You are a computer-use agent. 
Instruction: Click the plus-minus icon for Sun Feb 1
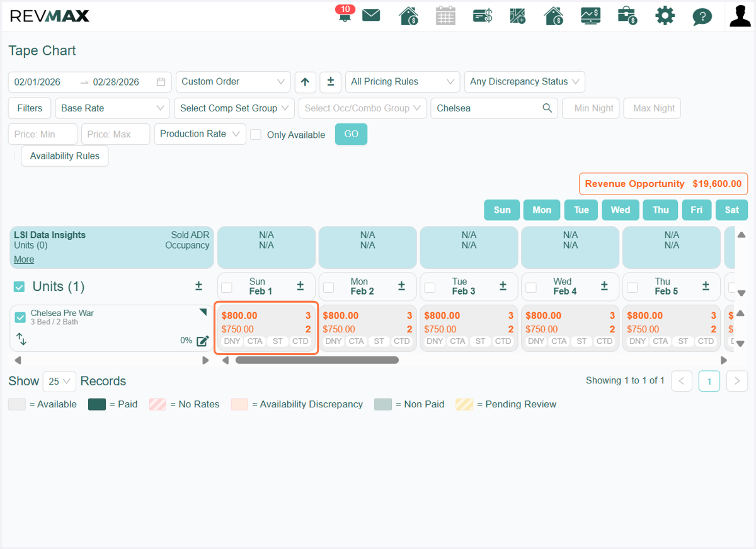(x=301, y=286)
